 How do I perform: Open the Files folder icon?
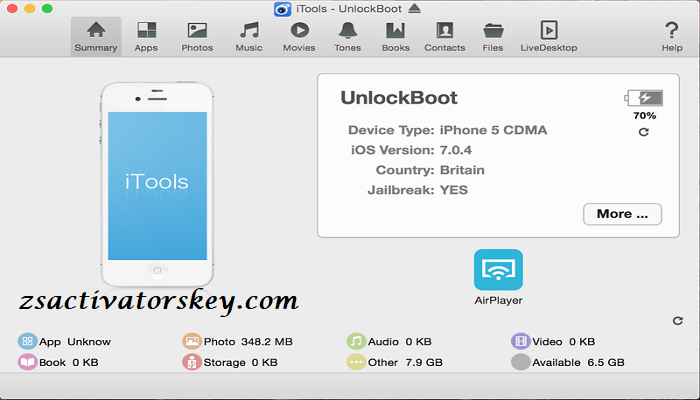tap(493, 31)
